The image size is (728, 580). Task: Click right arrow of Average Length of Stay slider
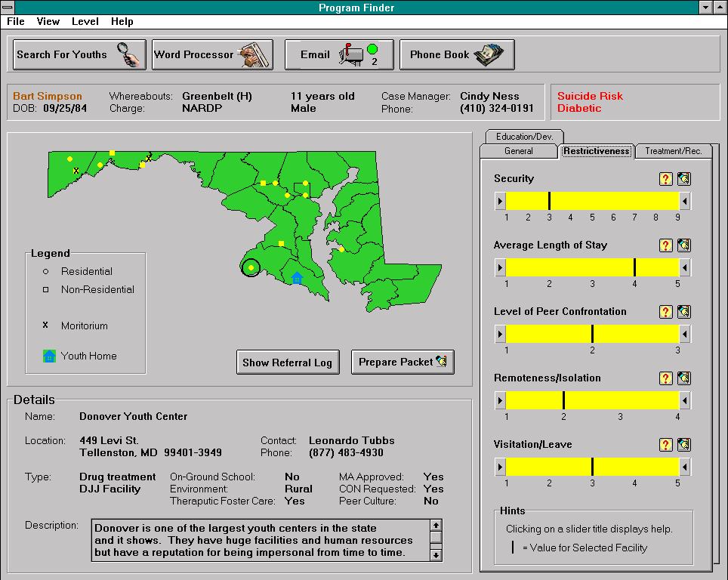[685, 267]
